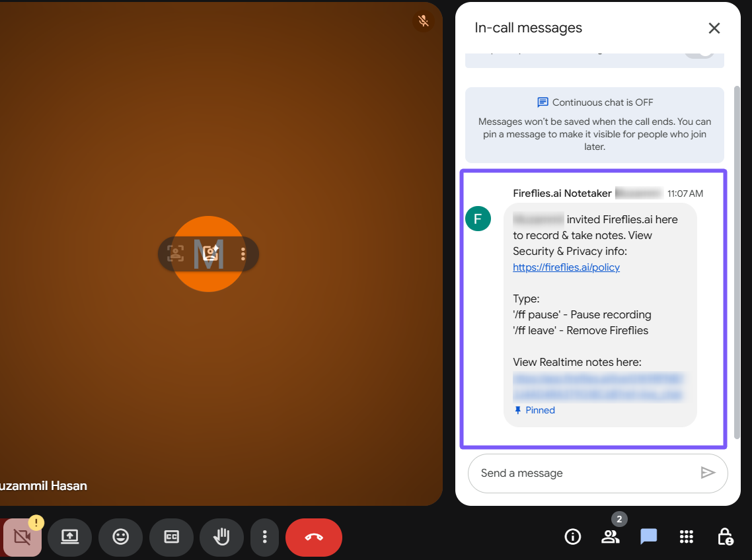Click the View Realtime notes here text
The width and height of the screenshot is (752, 560).
click(x=577, y=362)
